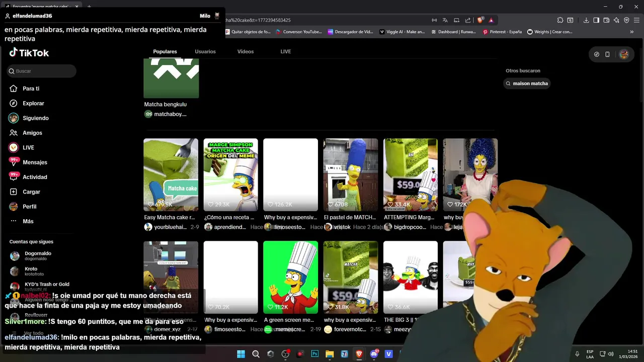Image resolution: width=644 pixels, height=362 pixels.
Task: Open Discord from the taskbar
Action: (x=374, y=354)
